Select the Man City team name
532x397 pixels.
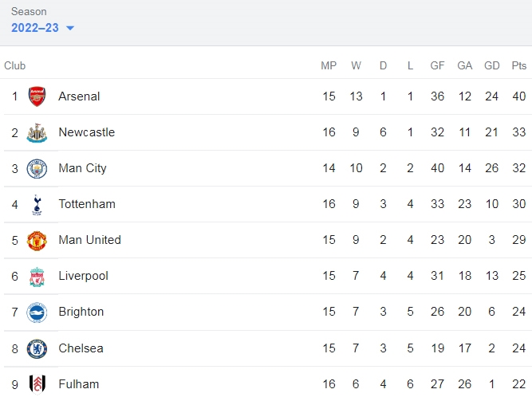(82, 168)
